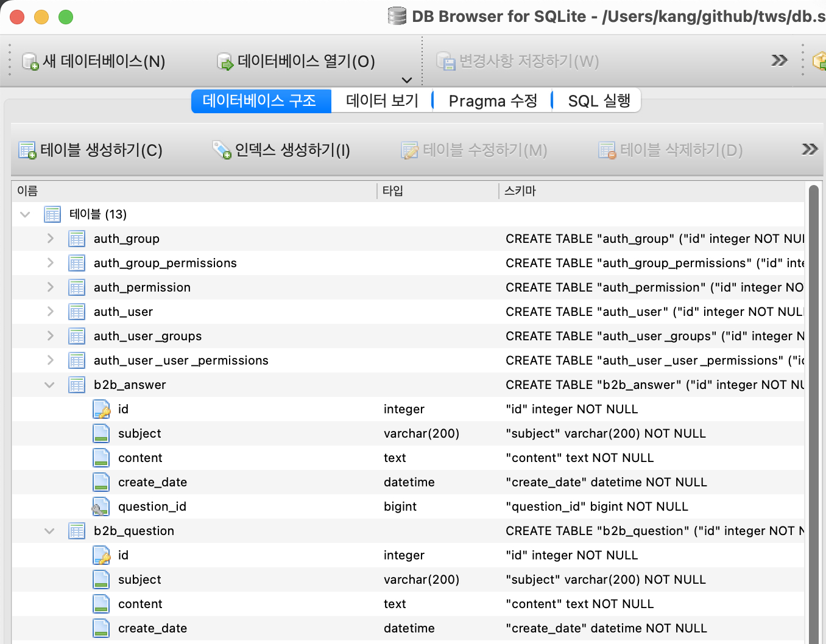
Task: Click the foreign key icon beside question_id
Action: (x=101, y=506)
